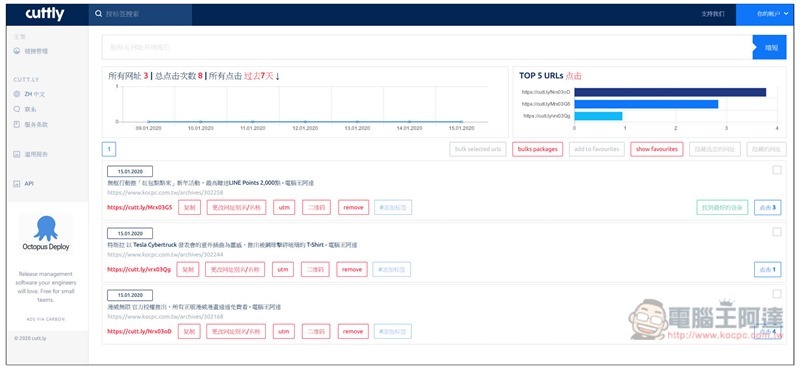This screenshot has height=369, width=800.
Task: Click the show favourites button
Action: click(x=657, y=149)
